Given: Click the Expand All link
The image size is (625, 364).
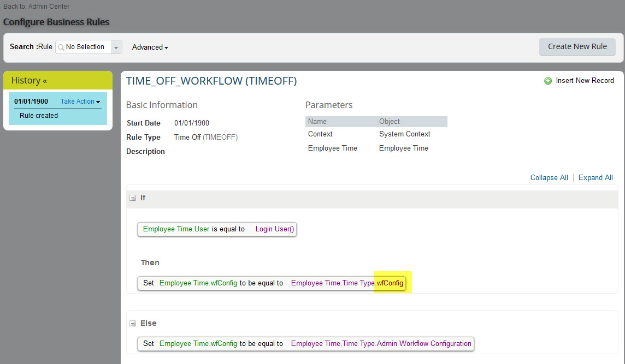Looking at the screenshot, I should (x=595, y=177).
